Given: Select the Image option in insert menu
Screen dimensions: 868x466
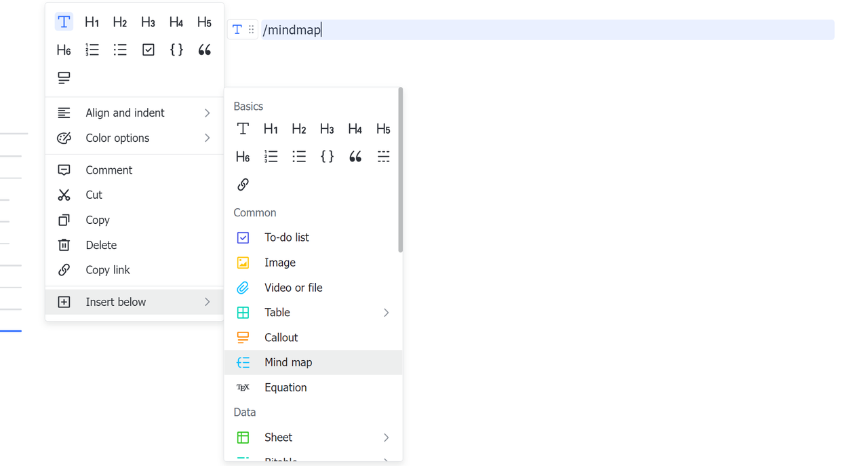Looking at the screenshot, I should click(x=279, y=263).
